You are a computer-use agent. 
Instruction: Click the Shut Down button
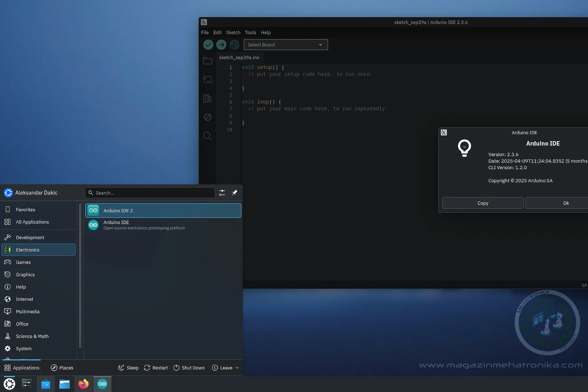tap(189, 368)
